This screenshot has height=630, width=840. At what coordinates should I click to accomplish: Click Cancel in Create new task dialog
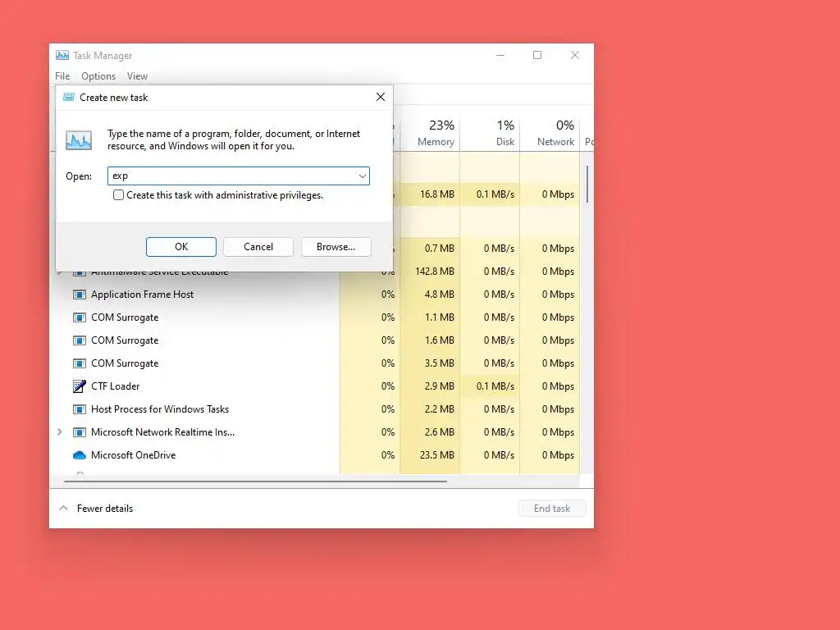(x=258, y=247)
